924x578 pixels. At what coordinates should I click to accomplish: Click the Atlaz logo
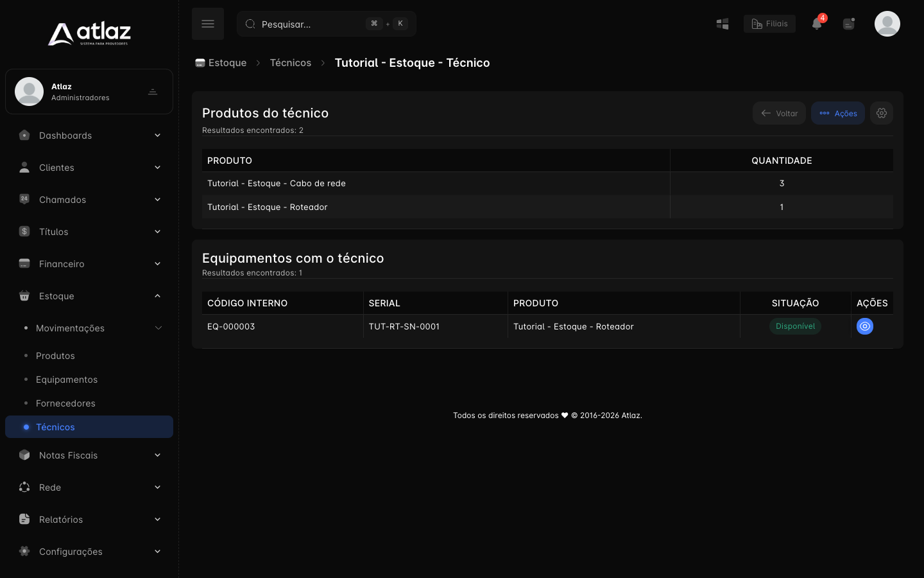point(89,34)
